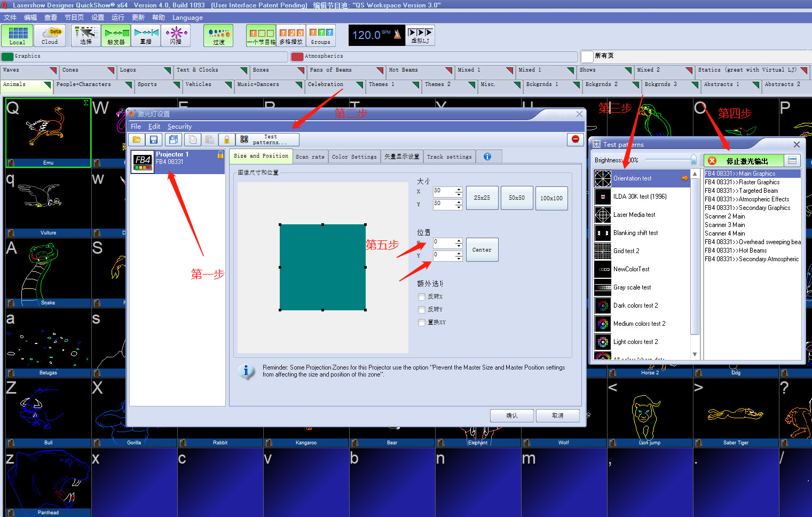The width and height of the screenshot is (812, 517).
Task: Paste icon in laser settings toolbar
Action: tap(209, 139)
